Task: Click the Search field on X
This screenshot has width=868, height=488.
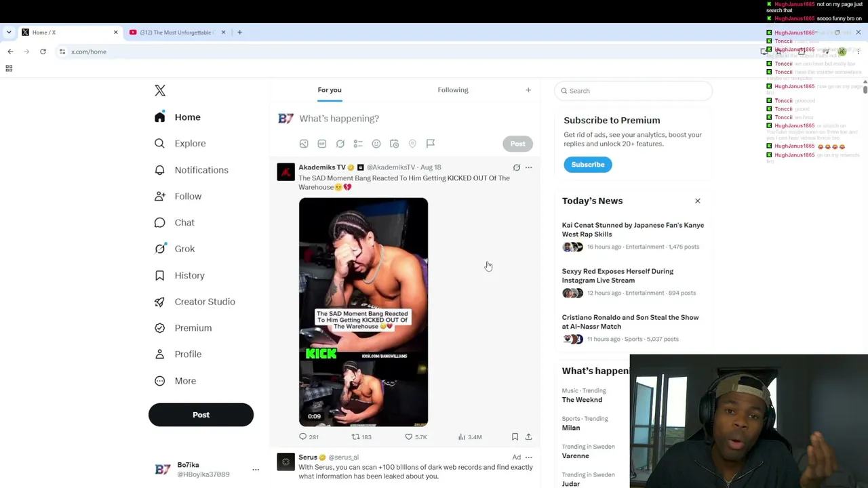Action: coord(633,91)
